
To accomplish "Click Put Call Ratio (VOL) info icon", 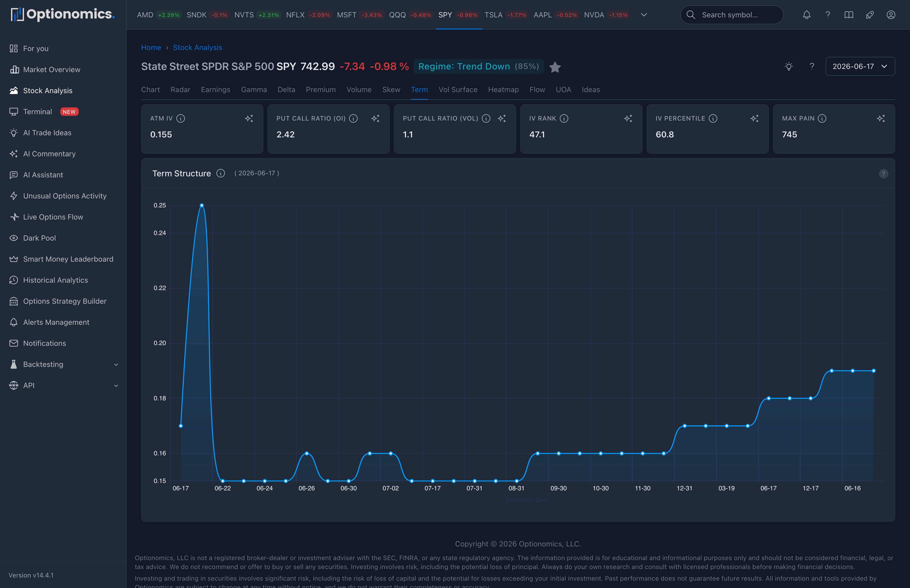I will coord(486,118).
